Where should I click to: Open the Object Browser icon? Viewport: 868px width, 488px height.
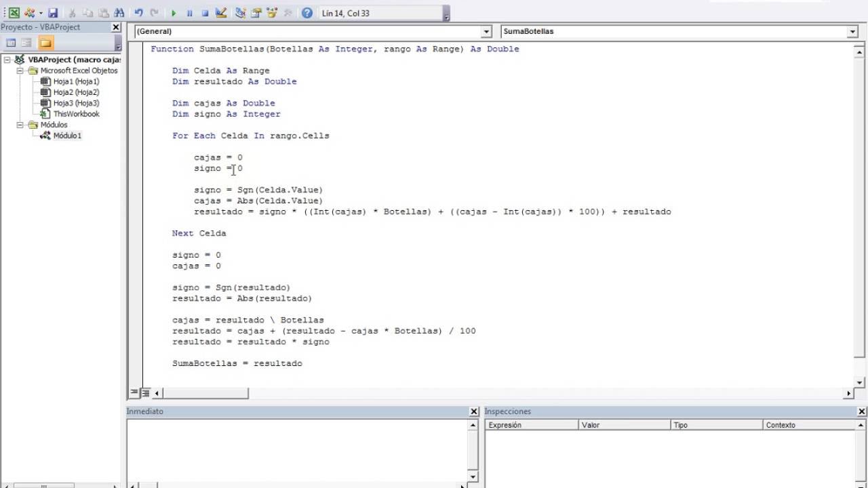coord(272,13)
